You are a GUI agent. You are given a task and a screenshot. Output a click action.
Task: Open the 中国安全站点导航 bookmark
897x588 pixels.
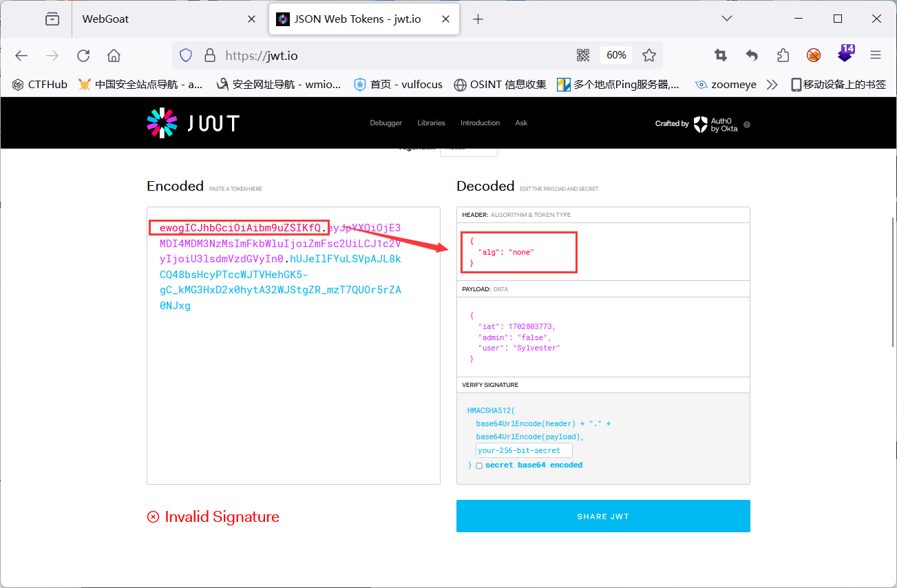click(x=140, y=84)
